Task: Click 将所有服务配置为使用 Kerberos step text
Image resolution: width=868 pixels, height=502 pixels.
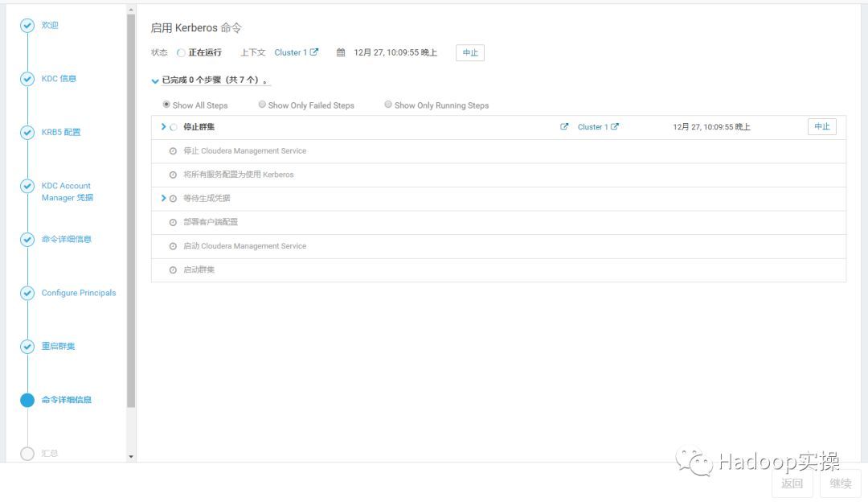Action: click(x=239, y=175)
